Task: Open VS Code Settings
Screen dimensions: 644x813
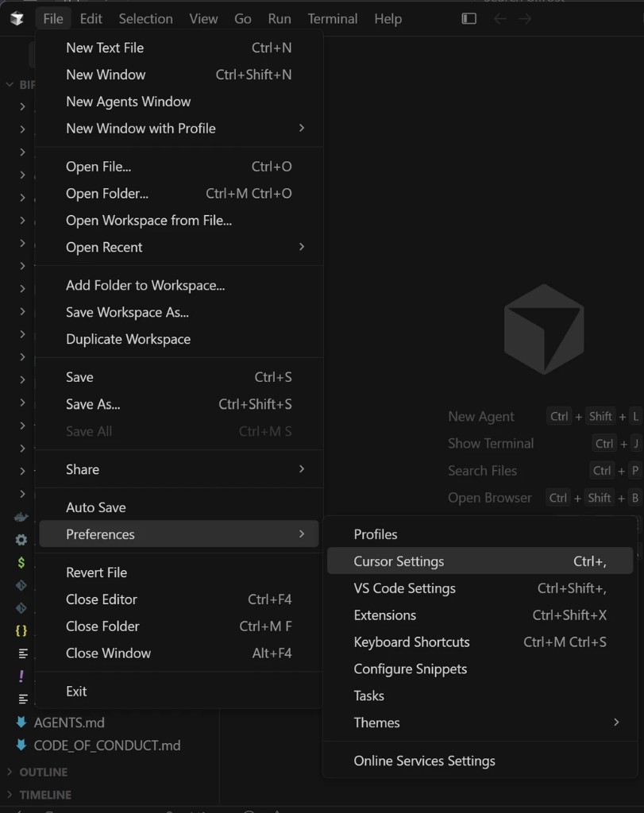Action: pyautogui.click(x=480, y=588)
